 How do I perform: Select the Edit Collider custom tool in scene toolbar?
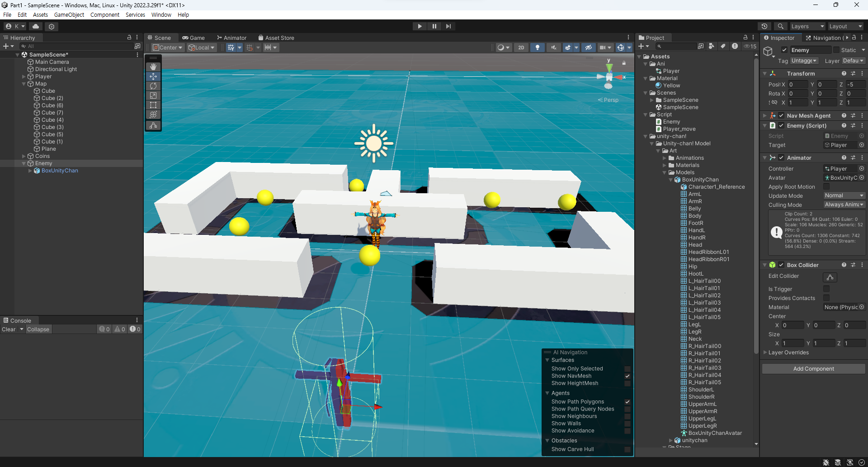tap(153, 125)
